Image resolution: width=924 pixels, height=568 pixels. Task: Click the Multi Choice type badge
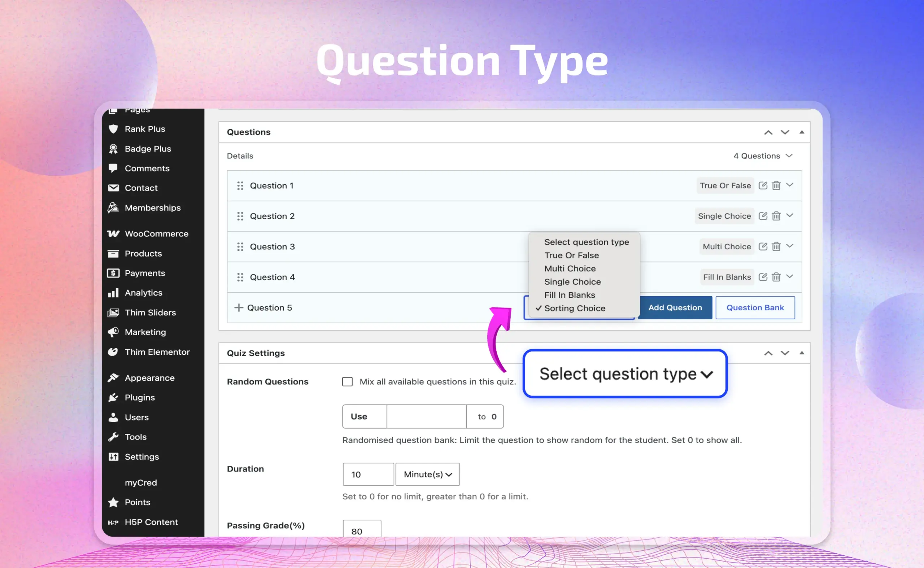point(727,246)
